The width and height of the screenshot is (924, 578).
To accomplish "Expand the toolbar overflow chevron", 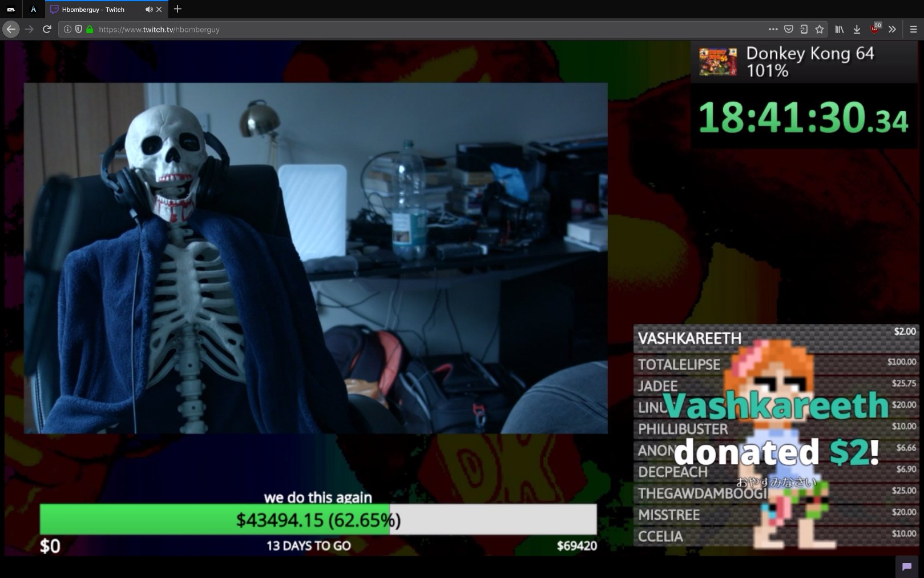I will click(892, 29).
